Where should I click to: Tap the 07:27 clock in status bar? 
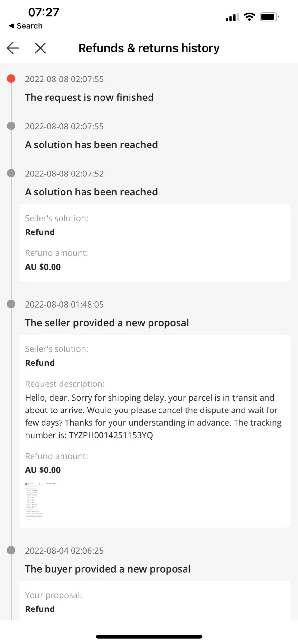pyautogui.click(x=43, y=12)
